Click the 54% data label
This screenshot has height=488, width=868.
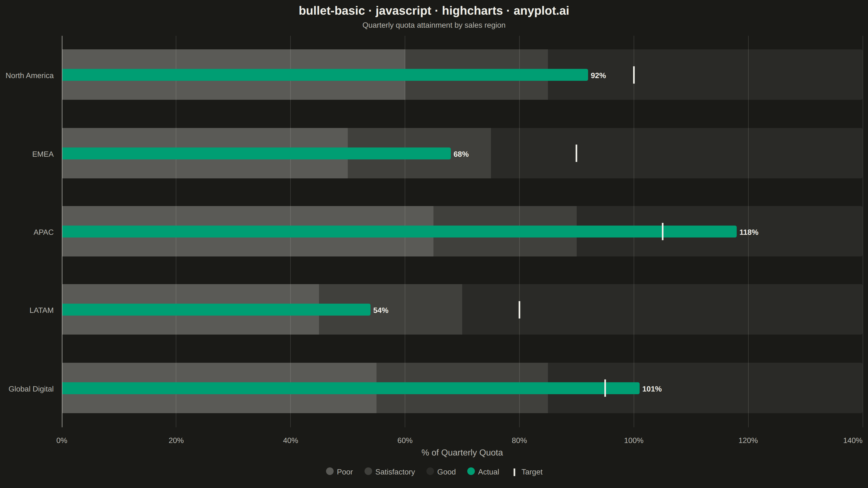click(381, 310)
